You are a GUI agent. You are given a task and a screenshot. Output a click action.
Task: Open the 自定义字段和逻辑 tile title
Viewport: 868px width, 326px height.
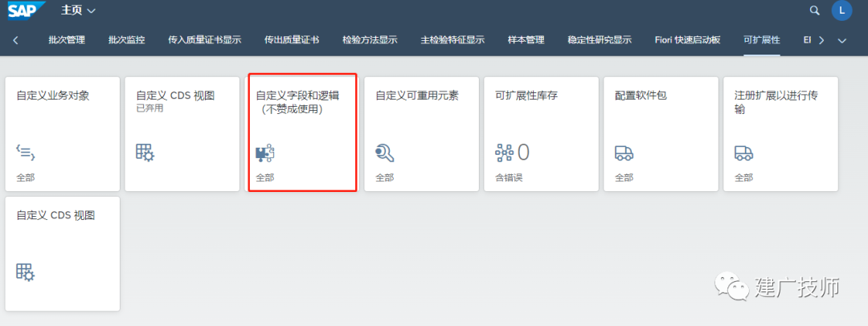(297, 96)
